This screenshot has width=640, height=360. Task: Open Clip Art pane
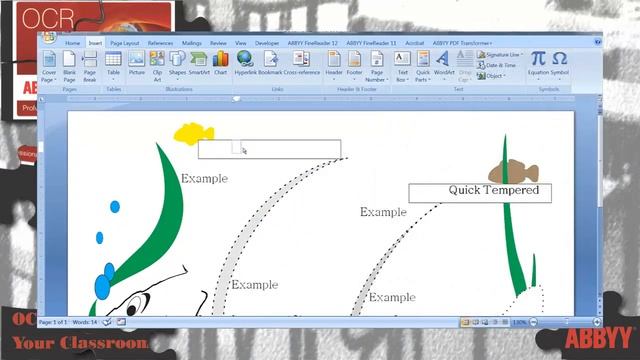(157, 67)
